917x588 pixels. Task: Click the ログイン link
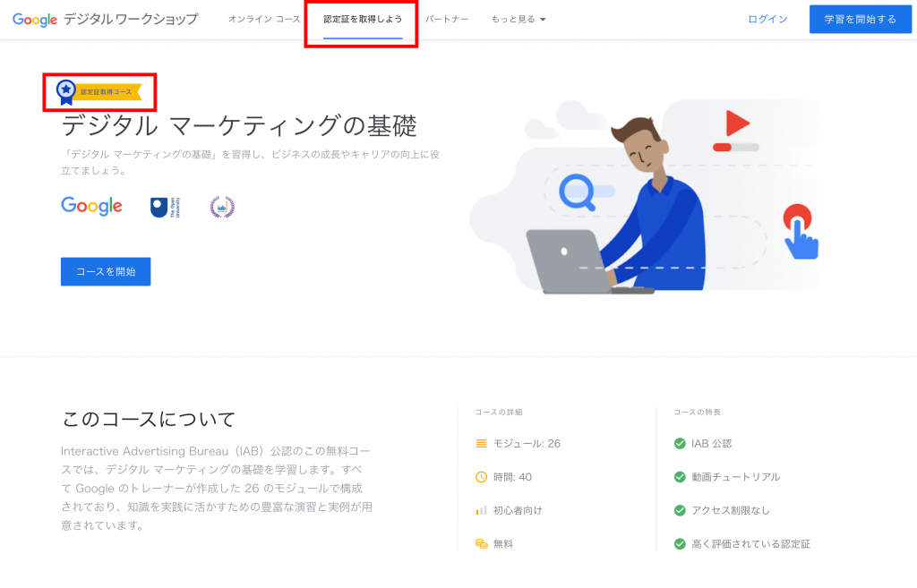[x=767, y=19]
